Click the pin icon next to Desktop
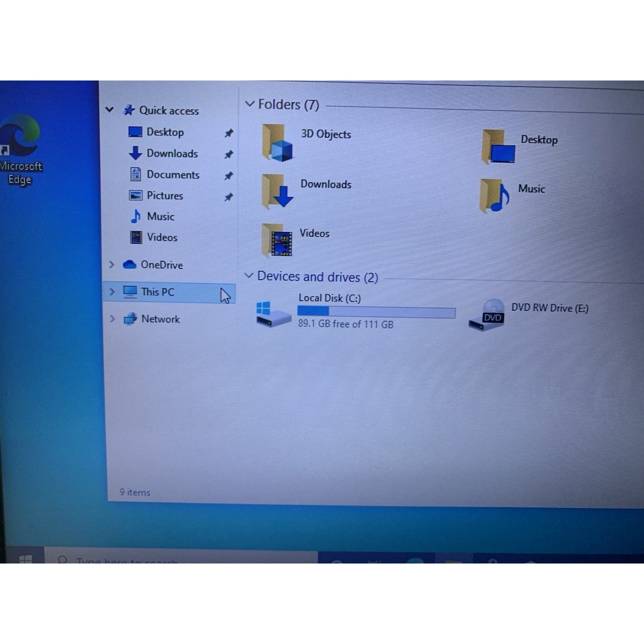The image size is (644, 644). click(x=229, y=133)
